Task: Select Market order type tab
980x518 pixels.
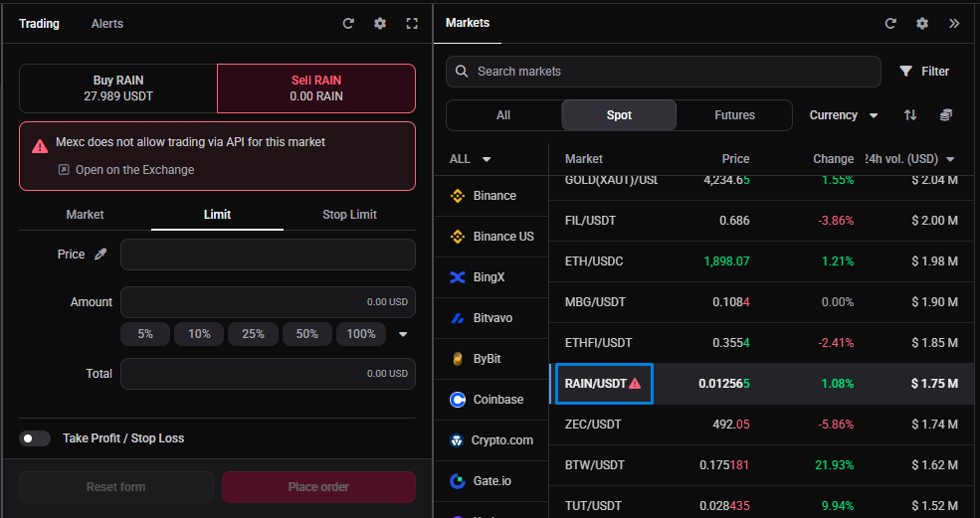Action: pos(85,215)
